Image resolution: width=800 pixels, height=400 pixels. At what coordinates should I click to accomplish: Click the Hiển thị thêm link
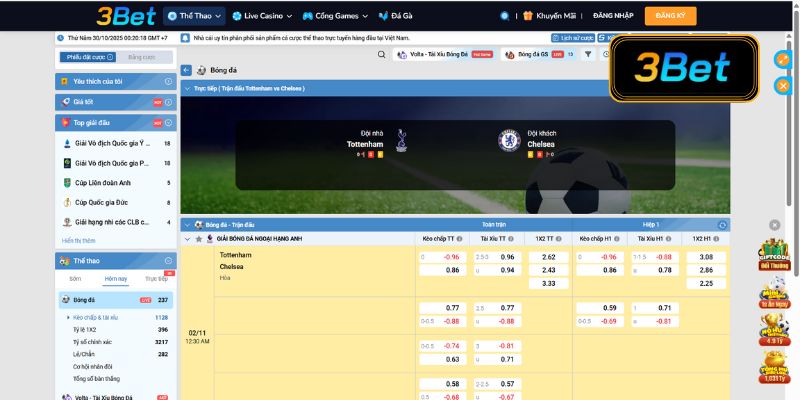[x=79, y=240]
